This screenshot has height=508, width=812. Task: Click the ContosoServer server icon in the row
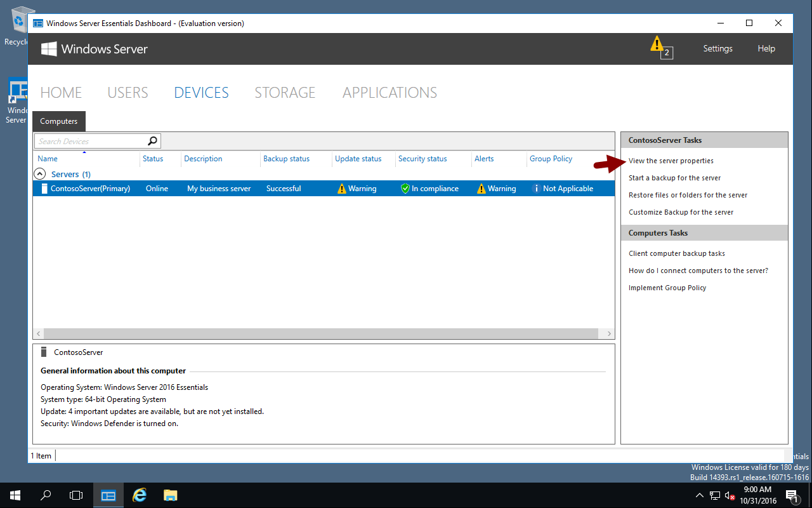tap(44, 189)
